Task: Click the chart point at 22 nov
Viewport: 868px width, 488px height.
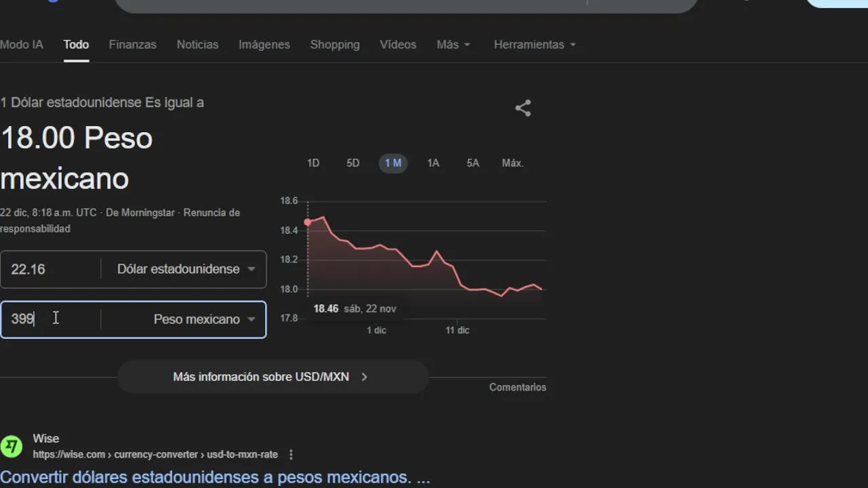Action: pyautogui.click(x=308, y=222)
